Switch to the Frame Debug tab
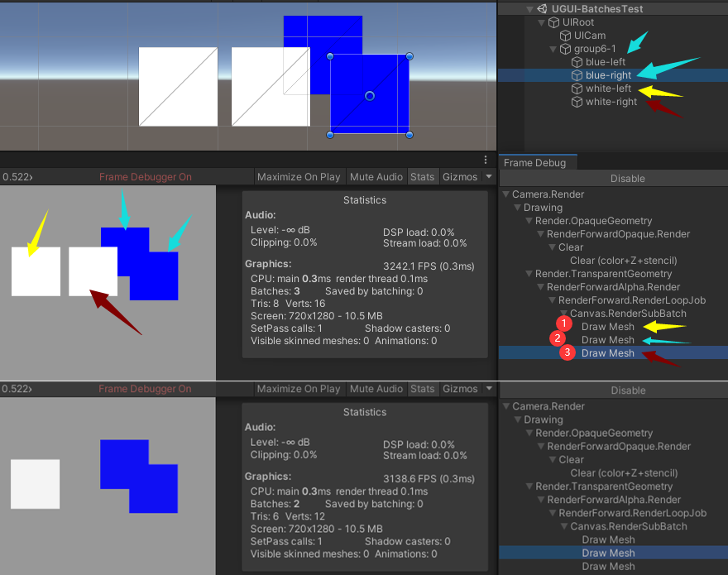This screenshot has width=728, height=575. (534, 163)
